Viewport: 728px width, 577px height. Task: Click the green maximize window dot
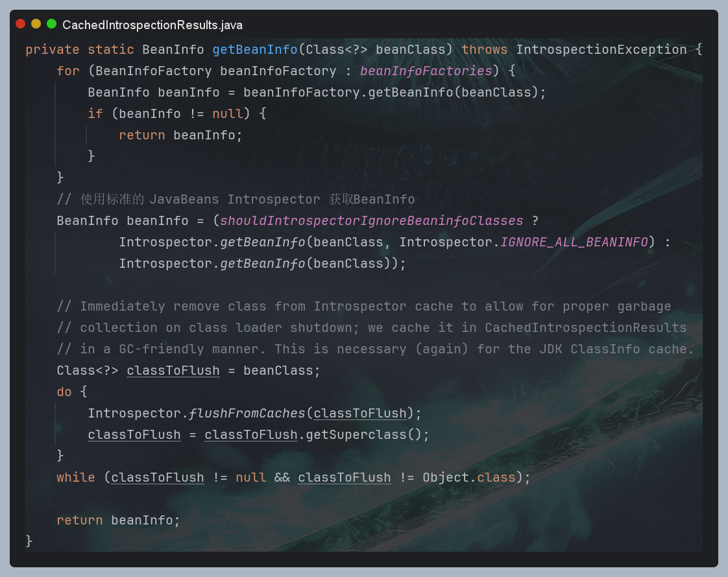[x=51, y=23]
